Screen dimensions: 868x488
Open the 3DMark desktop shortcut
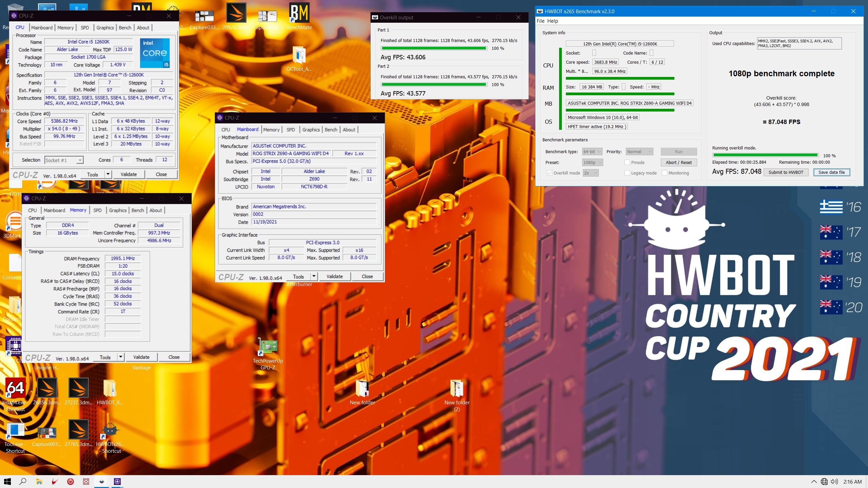(x=13, y=224)
